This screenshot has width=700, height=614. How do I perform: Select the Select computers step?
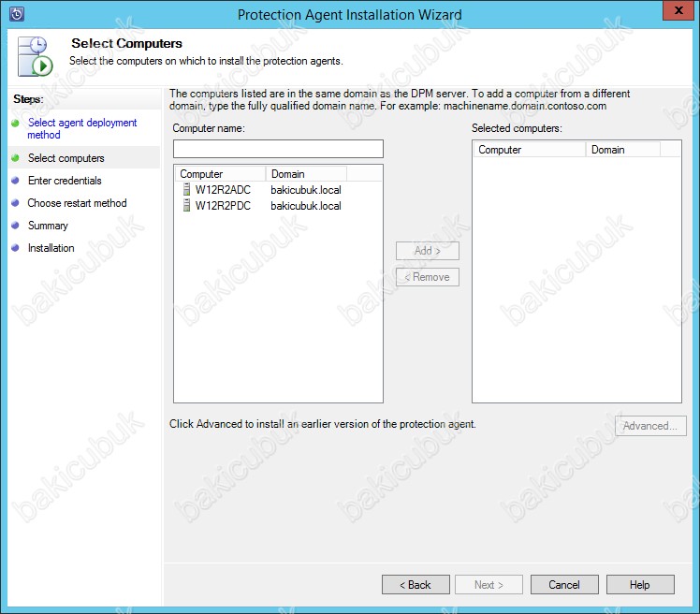[x=66, y=158]
